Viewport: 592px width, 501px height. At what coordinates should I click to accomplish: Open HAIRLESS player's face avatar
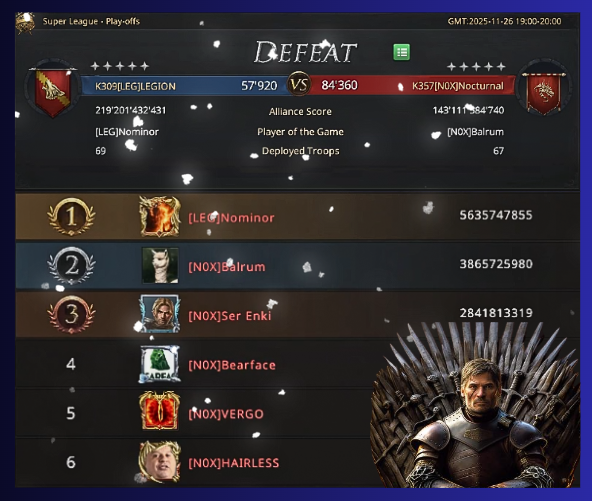coord(160,461)
